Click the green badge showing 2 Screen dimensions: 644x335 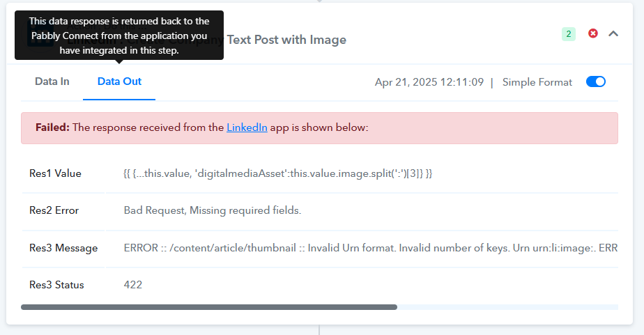569,33
